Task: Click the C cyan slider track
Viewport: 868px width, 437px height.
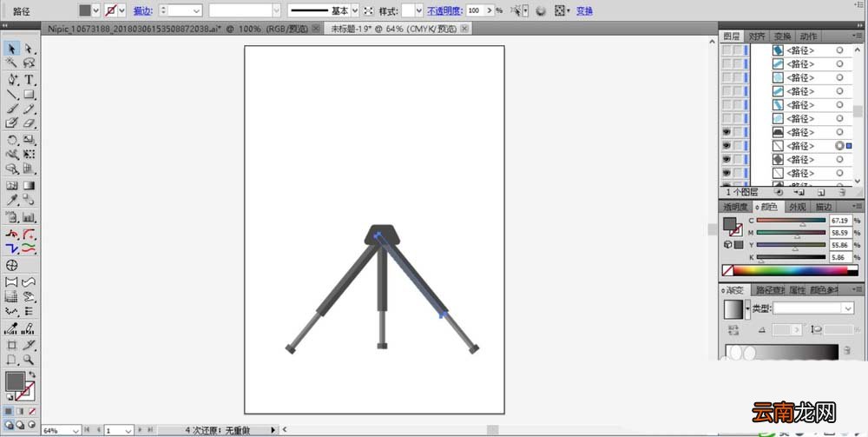Action: pos(791,221)
